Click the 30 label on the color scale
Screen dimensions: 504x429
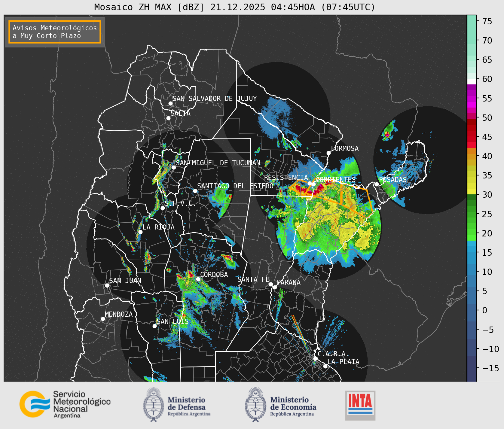coord(487,195)
